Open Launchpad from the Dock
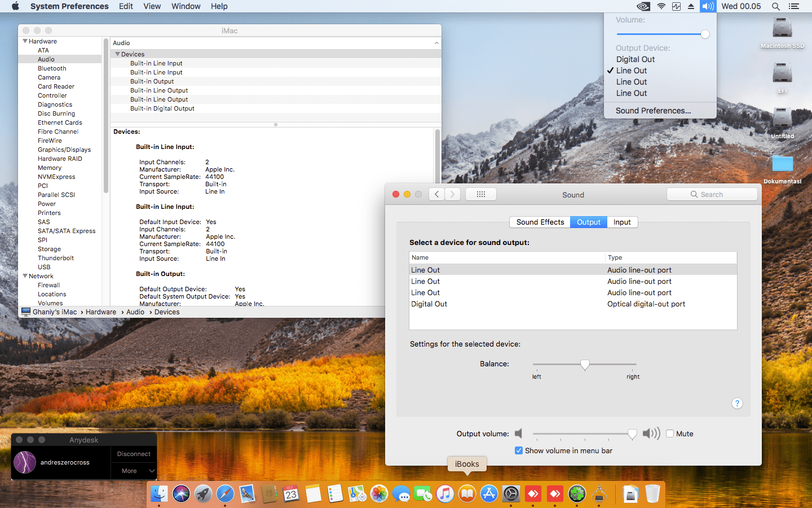The image size is (812, 508). pyautogui.click(x=203, y=494)
